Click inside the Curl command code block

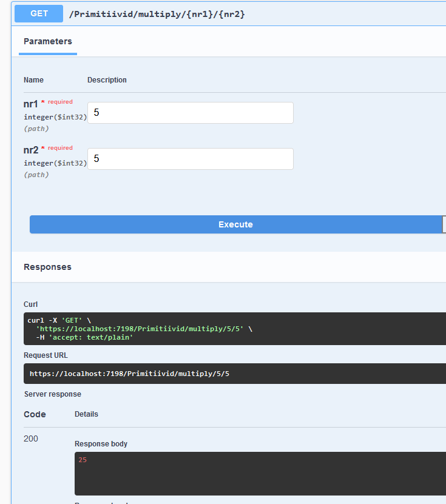click(x=235, y=329)
